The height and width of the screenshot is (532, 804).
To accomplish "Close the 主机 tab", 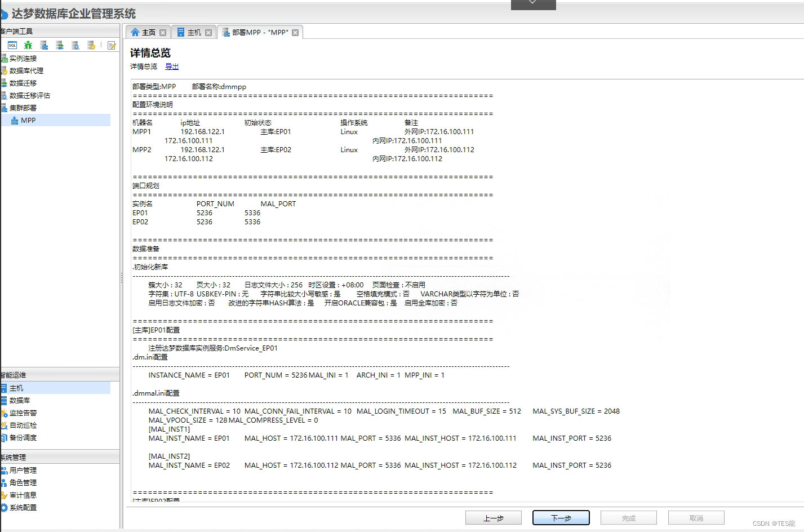I will coord(208,33).
